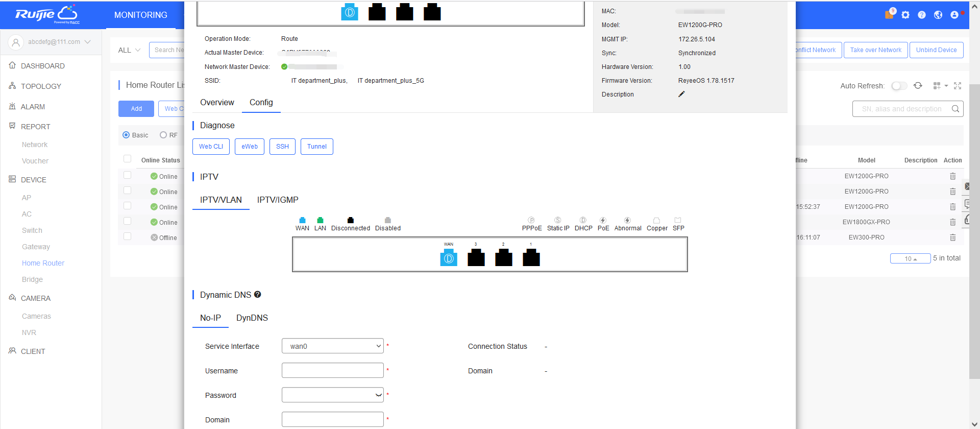Expand the CAMERA section in sidebar

[x=36, y=298]
